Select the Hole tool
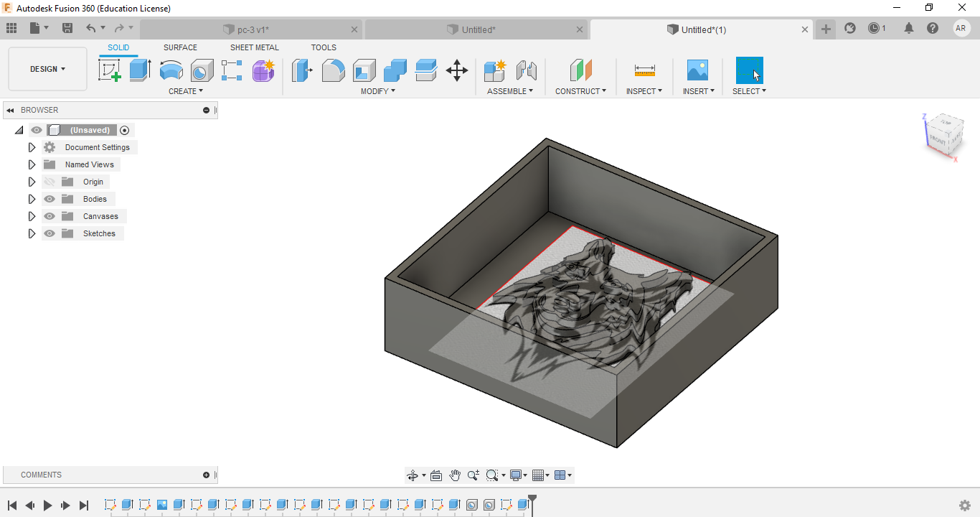Viewport: 980px width, 517px height. point(202,70)
